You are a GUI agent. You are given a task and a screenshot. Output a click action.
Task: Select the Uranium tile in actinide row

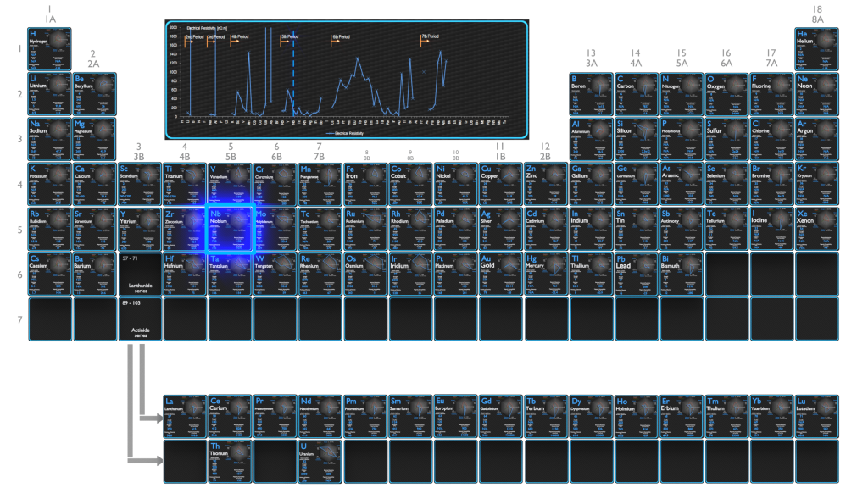point(320,462)
